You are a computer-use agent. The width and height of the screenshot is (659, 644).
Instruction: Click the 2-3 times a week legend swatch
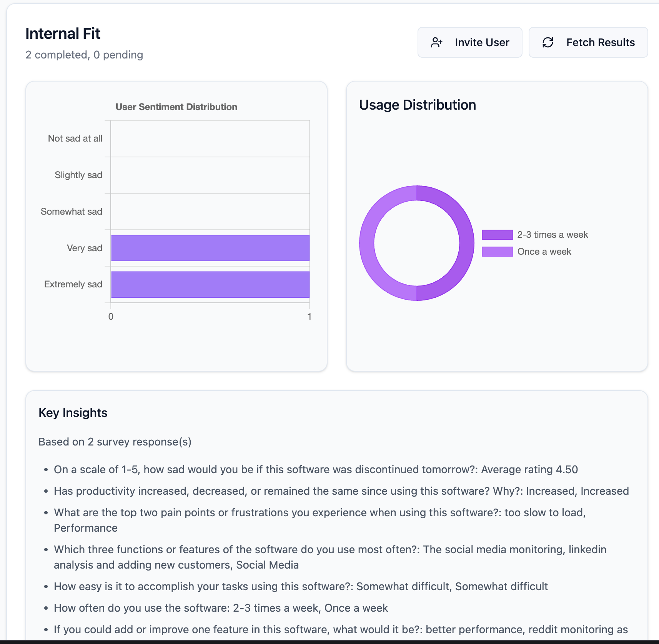(497, 235)
